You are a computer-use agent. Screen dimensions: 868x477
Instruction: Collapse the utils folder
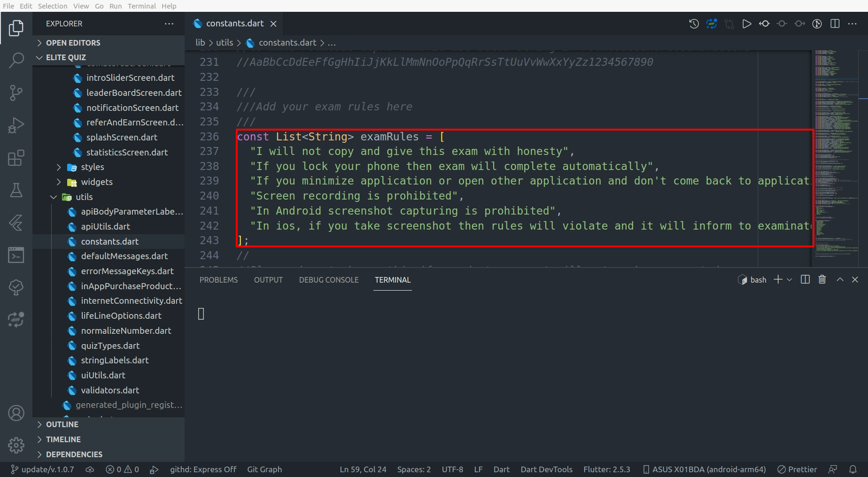point(84,197)
